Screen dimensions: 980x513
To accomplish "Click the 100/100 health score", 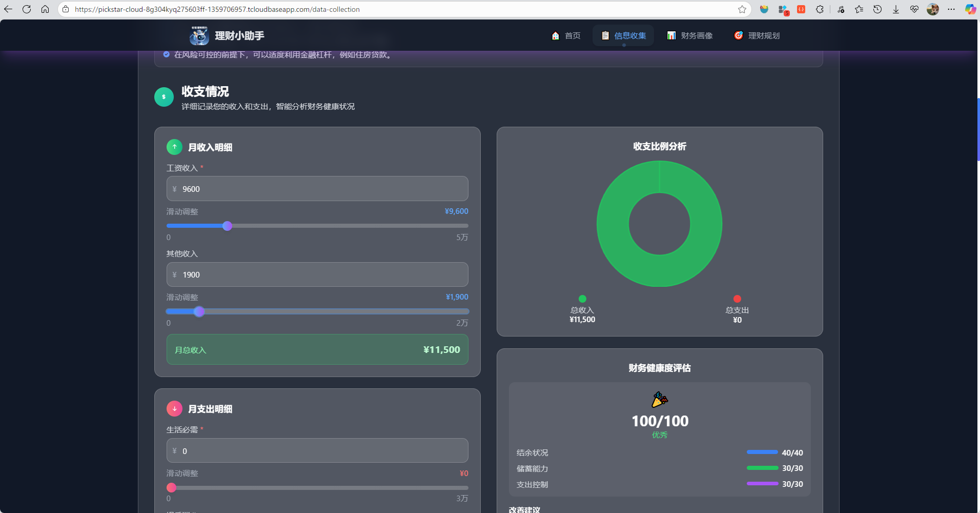I will tap(660, 421).
